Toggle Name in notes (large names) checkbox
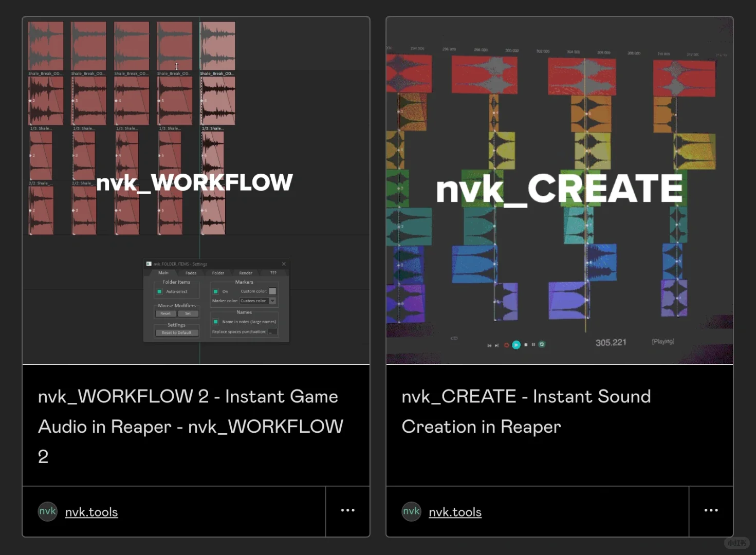Viewport: 756px width, 555px height. (x=216, y=322)
